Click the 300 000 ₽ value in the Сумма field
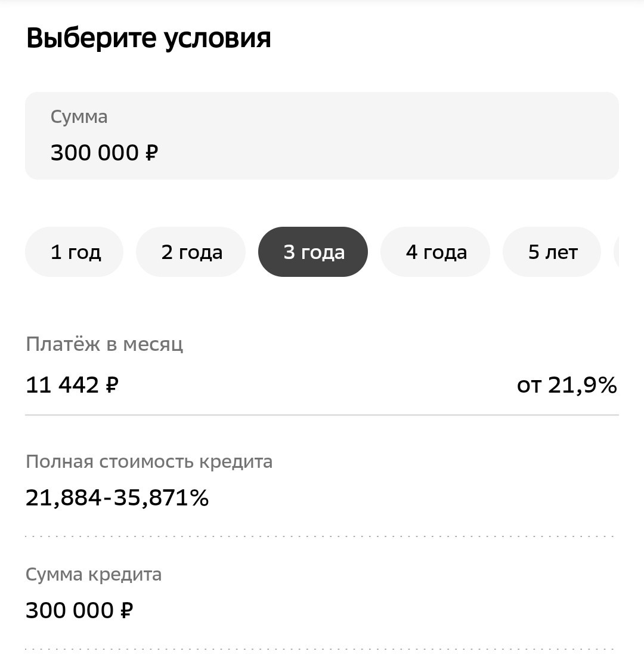The image size is (644, 654). 104,153
